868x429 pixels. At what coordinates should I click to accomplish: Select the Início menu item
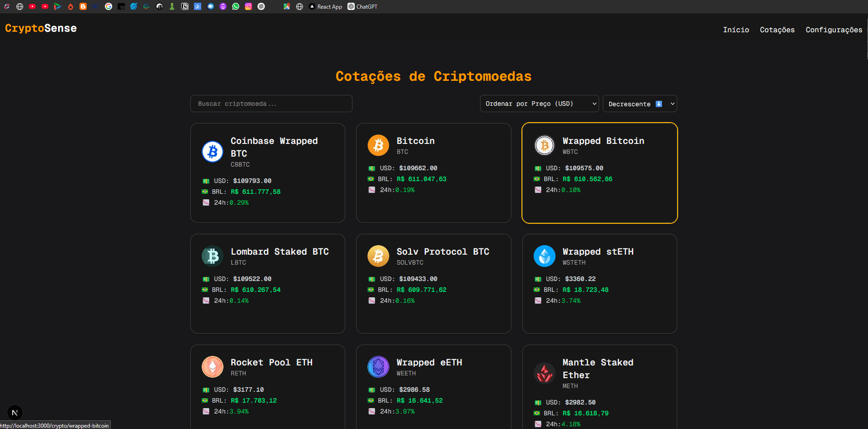pyautogui.click(x=736, y=30)
